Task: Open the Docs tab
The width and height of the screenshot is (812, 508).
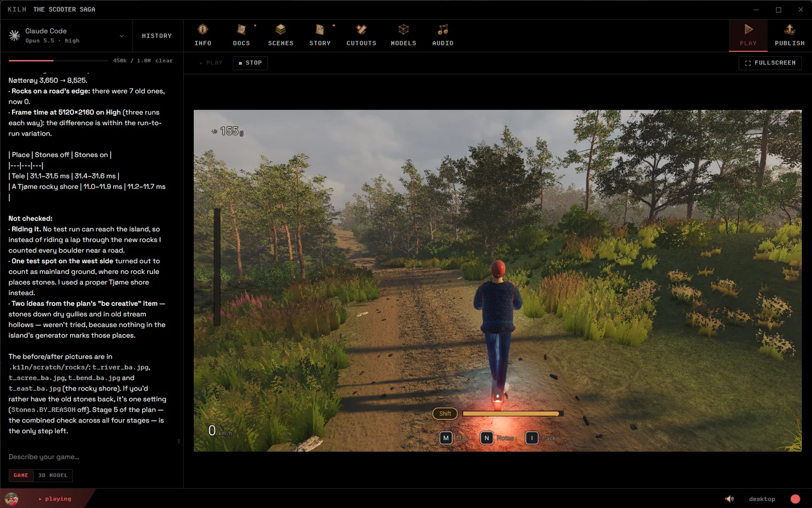Action: (x=242, y=36)
